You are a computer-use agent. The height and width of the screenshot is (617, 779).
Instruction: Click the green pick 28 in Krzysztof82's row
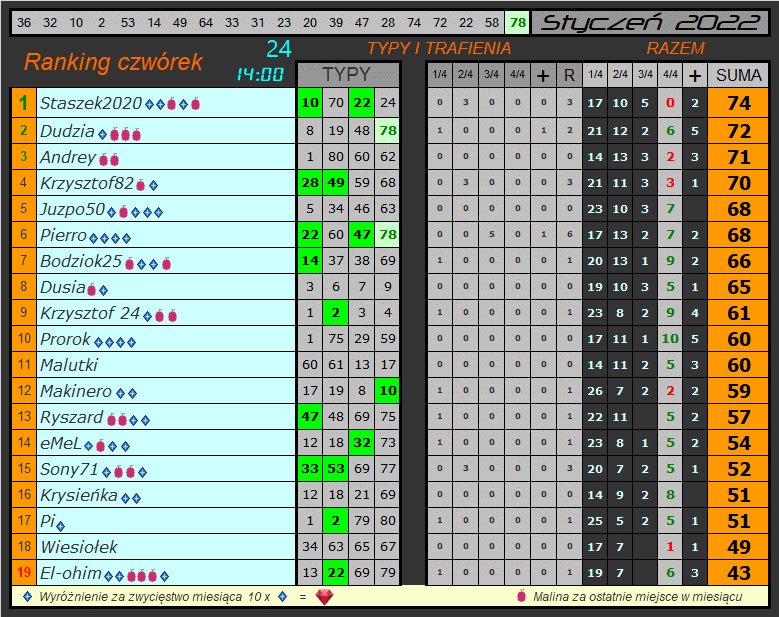[310, 183]
